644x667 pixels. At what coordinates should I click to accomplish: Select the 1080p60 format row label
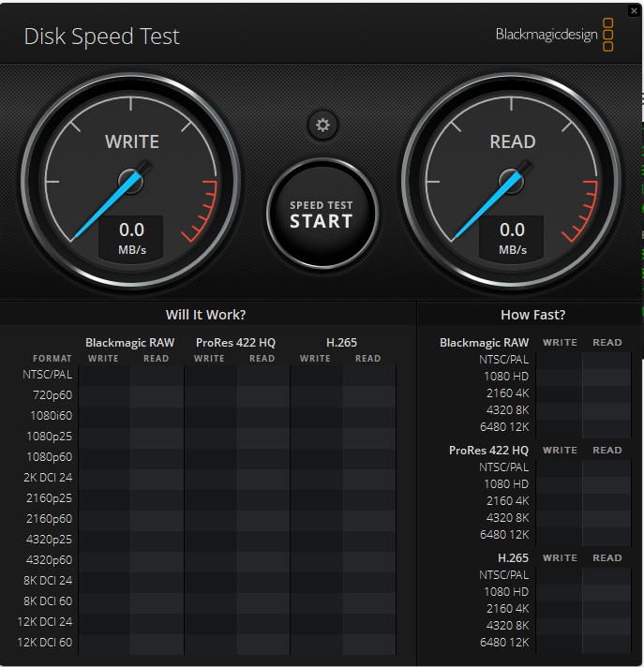point(50,457)
